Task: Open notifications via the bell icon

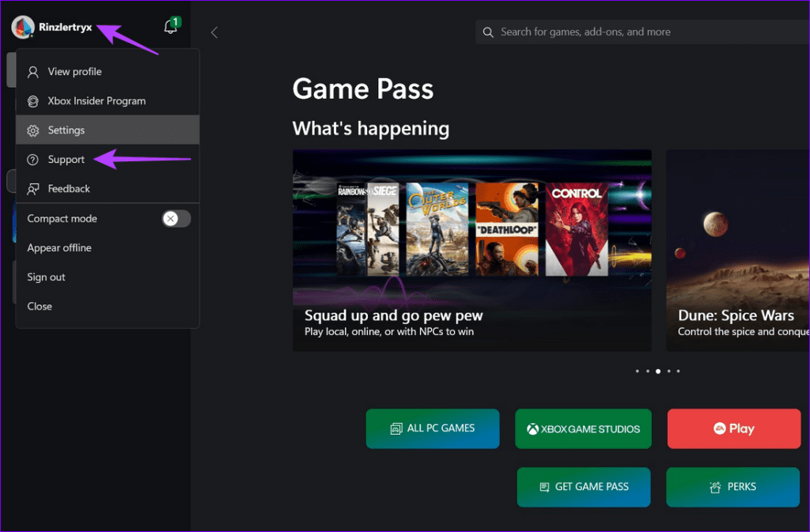Action: (x=170, y=26)
